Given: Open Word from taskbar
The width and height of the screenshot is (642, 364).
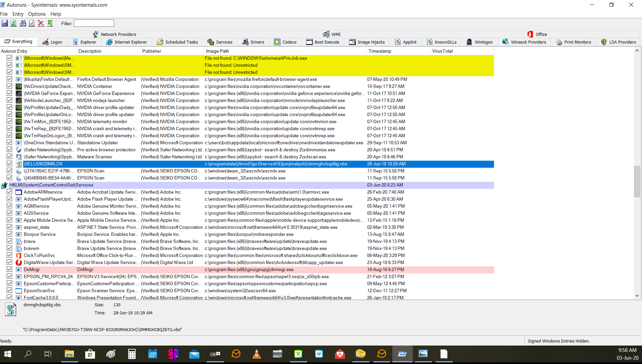Looking at the screenshot, I should [319, 354].
